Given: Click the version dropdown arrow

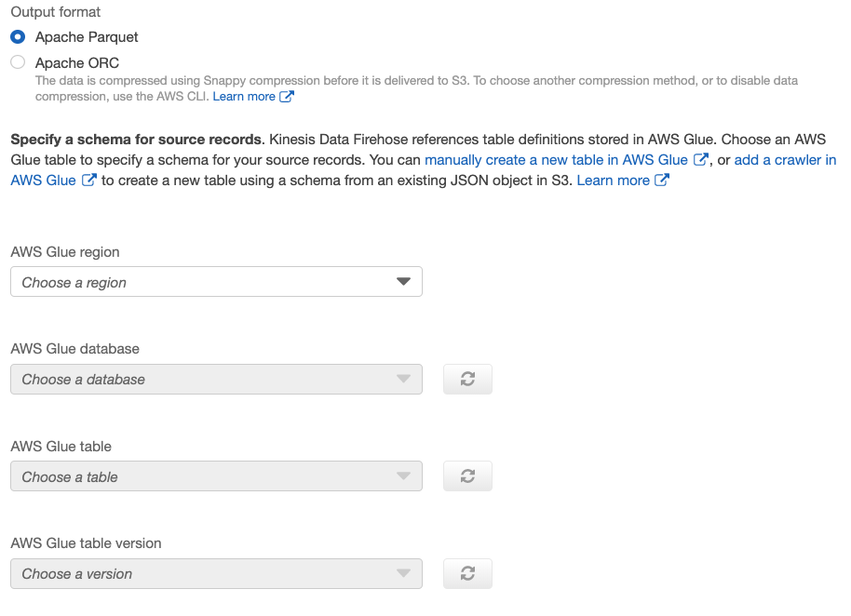Looking at the screenshot, I should (x=403, y=573).
